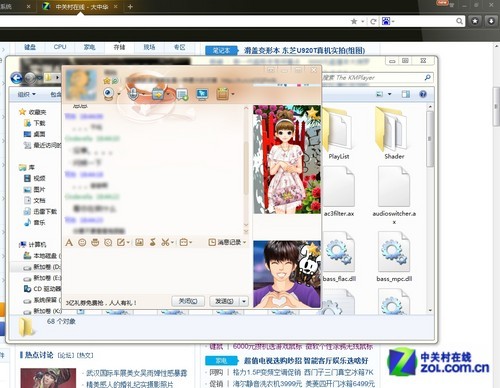
Task: Open the Shader folder
Action: [x=394, y=133]
